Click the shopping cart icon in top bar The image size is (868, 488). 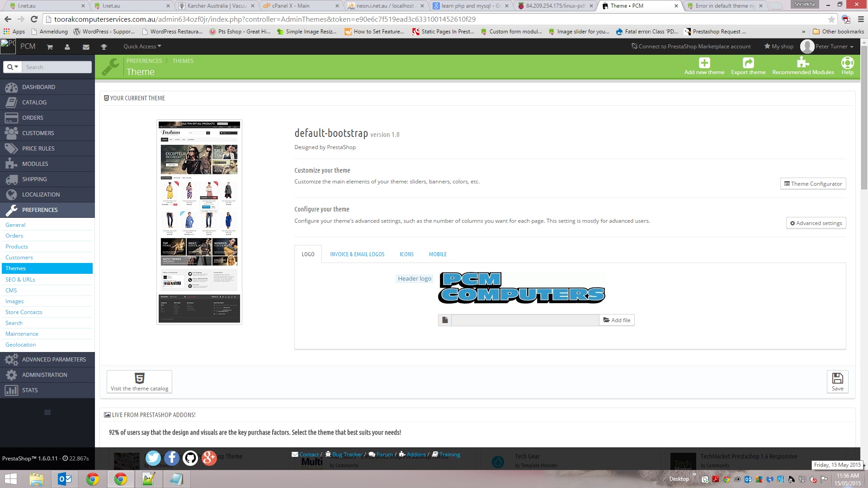tap(50, 47)
